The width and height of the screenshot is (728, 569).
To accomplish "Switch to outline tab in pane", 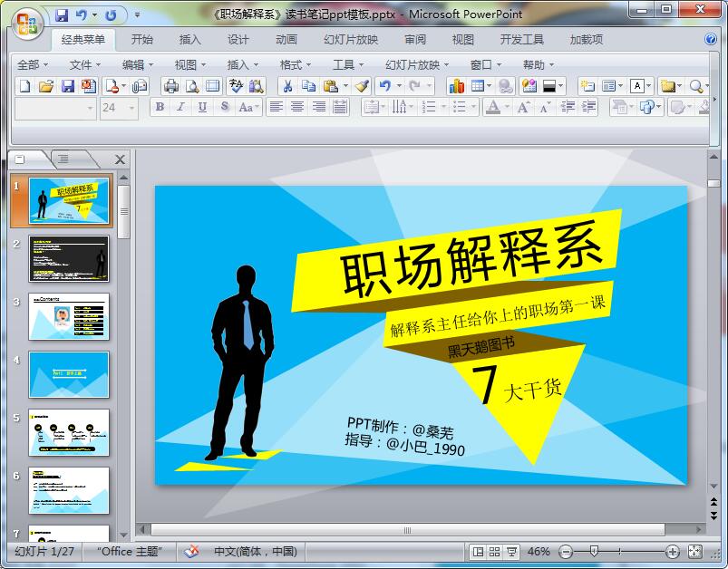I will [63, 159].
